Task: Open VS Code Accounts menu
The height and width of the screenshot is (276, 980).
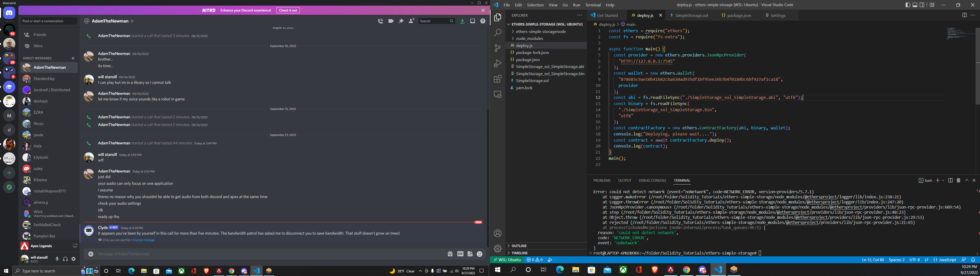Action: click(x=498, y=233)
